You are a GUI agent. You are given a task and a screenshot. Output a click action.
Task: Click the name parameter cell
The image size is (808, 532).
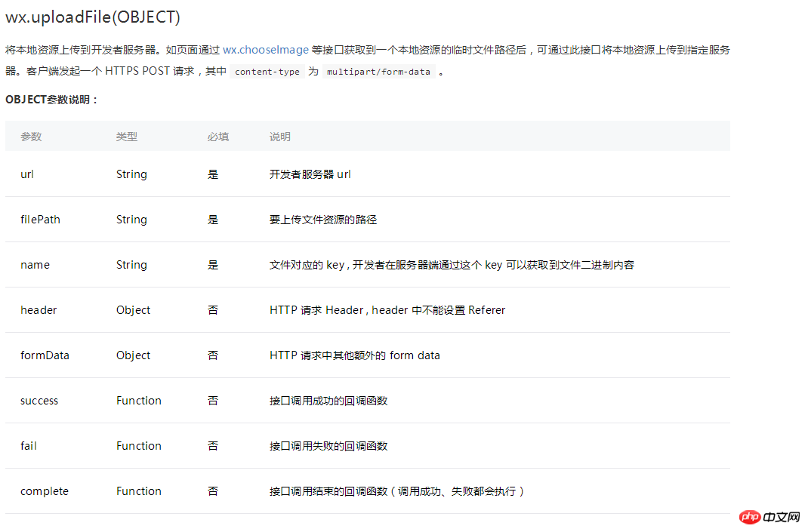pyautogui.click(x=35, y=265)
